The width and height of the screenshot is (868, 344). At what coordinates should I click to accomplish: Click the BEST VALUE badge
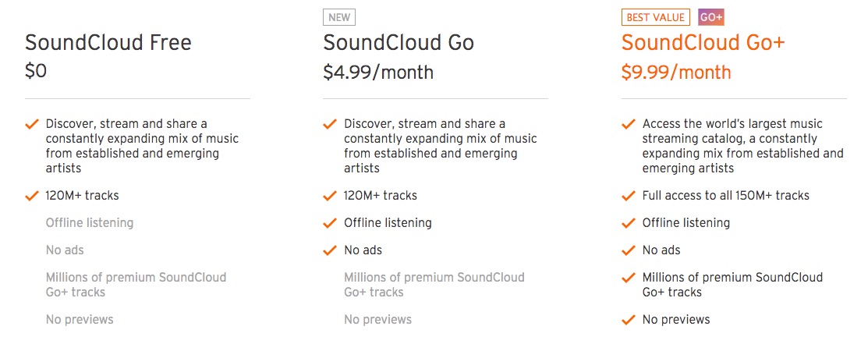coord(656,17)
